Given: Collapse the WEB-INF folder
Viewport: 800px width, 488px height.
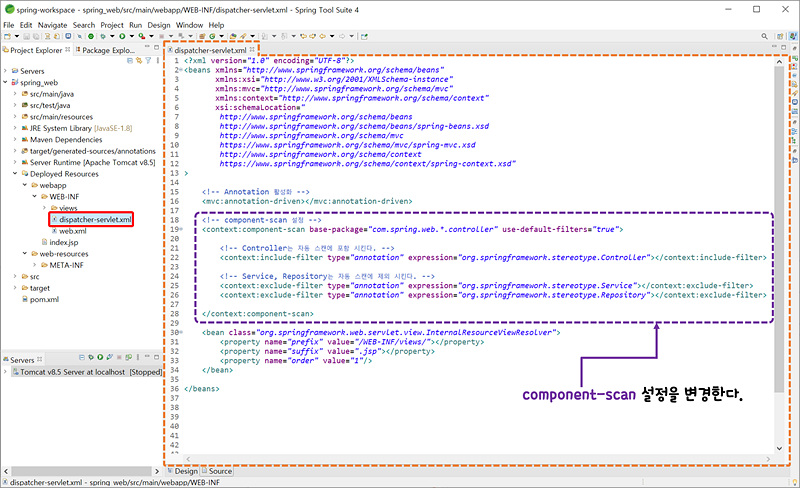Looking at the screenshot, I should tap(34, 197).
